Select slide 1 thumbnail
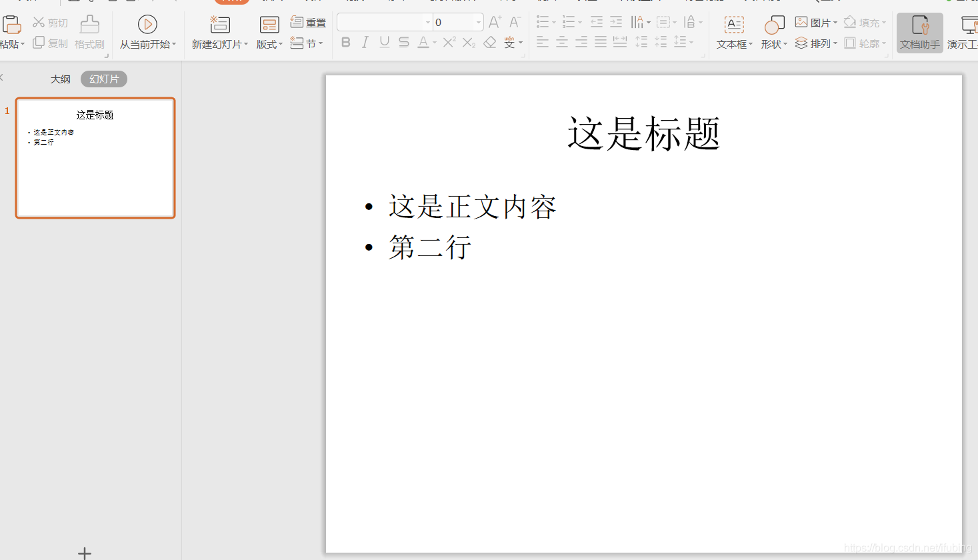The image size is (978, 560). [95, 158]
